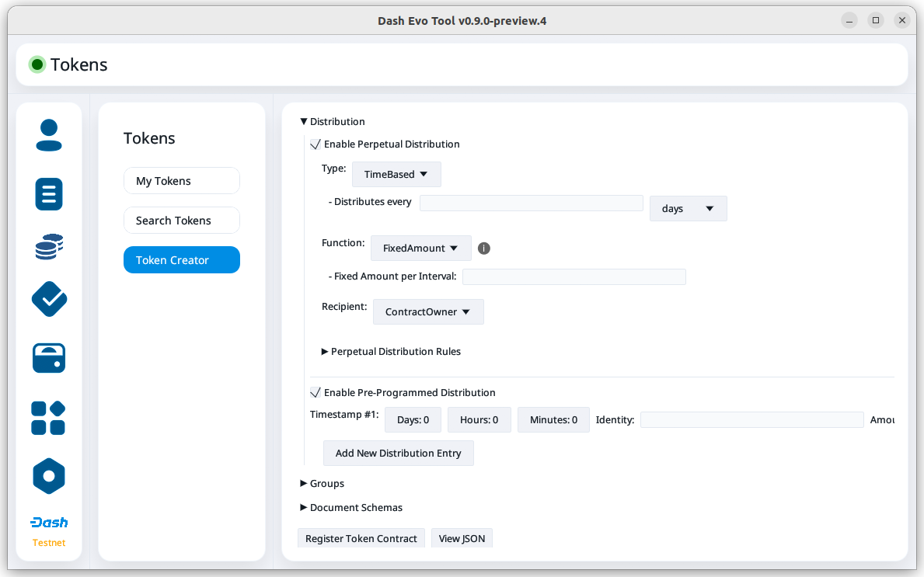Open the TimeBased type dropdown
The width and height of the screenshot is (924, 577).
pyautogui.click(x=396, y=175)
